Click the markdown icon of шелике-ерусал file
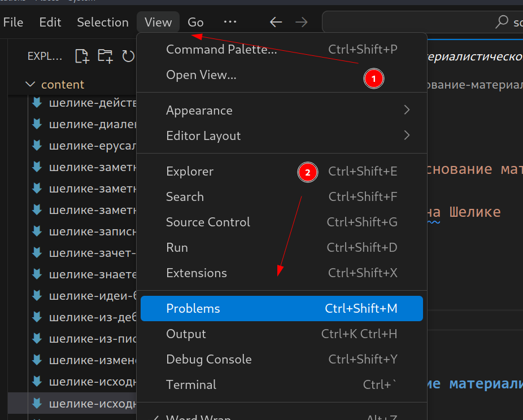523x420 pixels. coord(37,145)
